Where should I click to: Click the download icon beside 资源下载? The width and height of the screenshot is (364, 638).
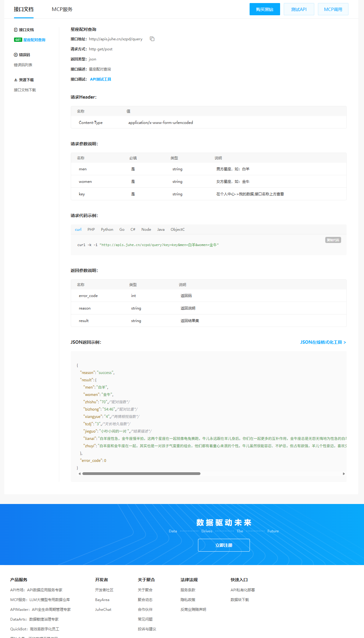pyautogui.click(x=16, y=80)
